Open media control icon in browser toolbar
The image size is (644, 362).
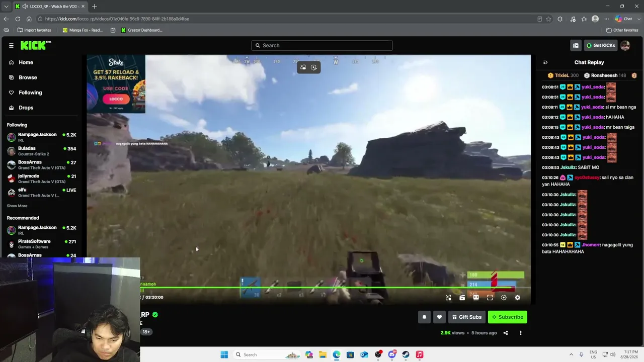click(x=573, y=19)
